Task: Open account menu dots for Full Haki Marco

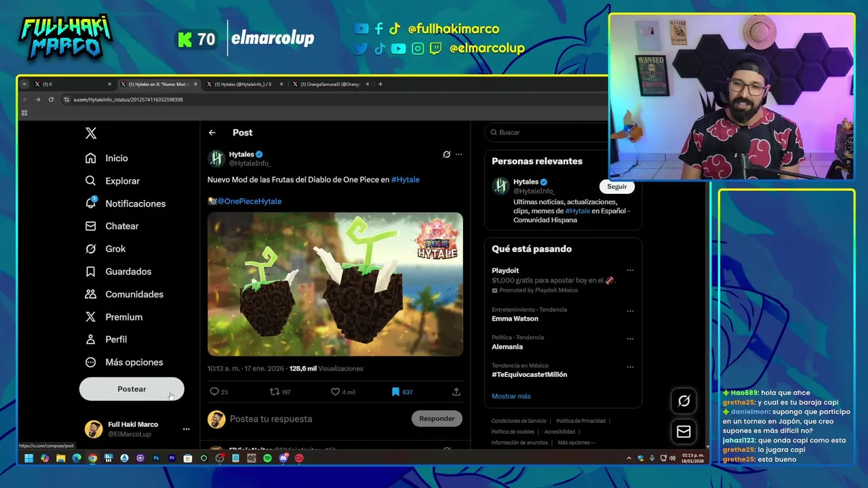Action: point(186,429)
